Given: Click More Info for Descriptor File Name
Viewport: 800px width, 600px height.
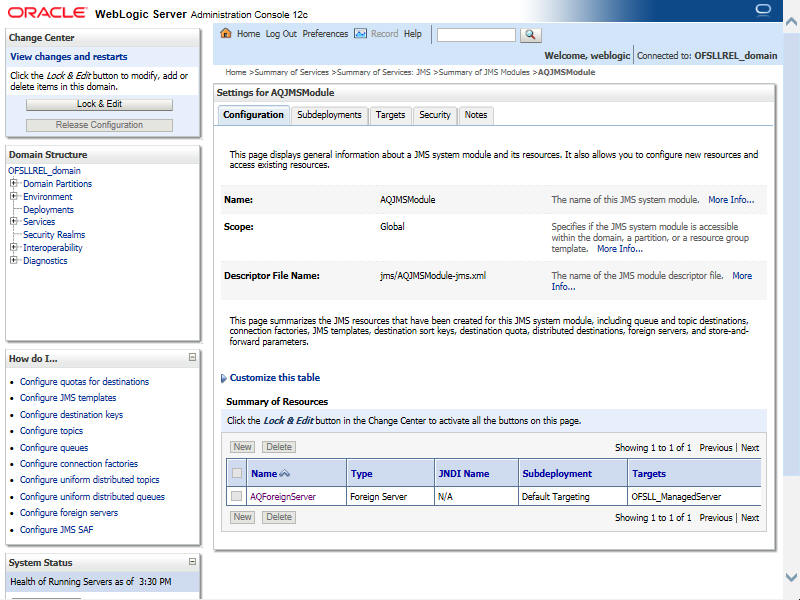Looking at the screenshot, I should (742, 276).
